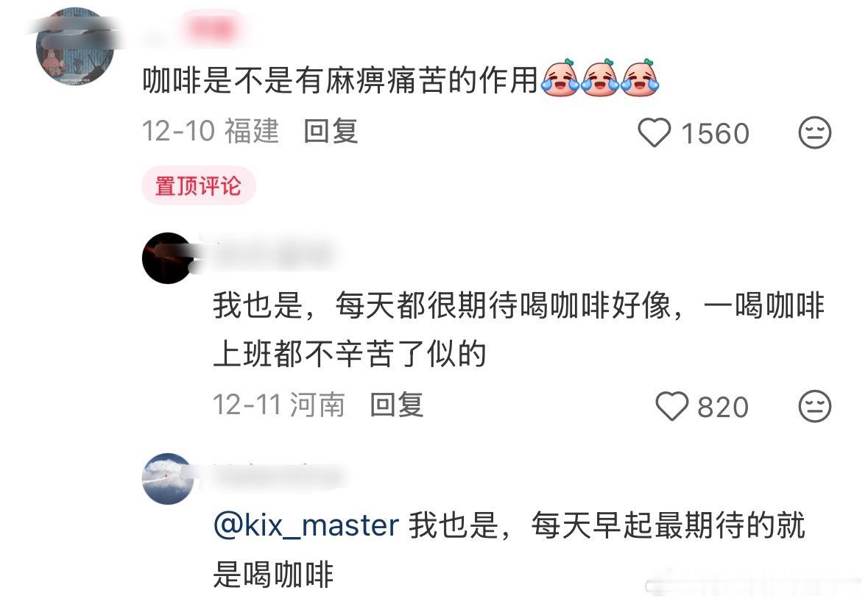Image resolution: width=868 pixels, height=604 pixels.
Task: Open the cloud-sky avatar of third commenter
Action: pos(168,479)
